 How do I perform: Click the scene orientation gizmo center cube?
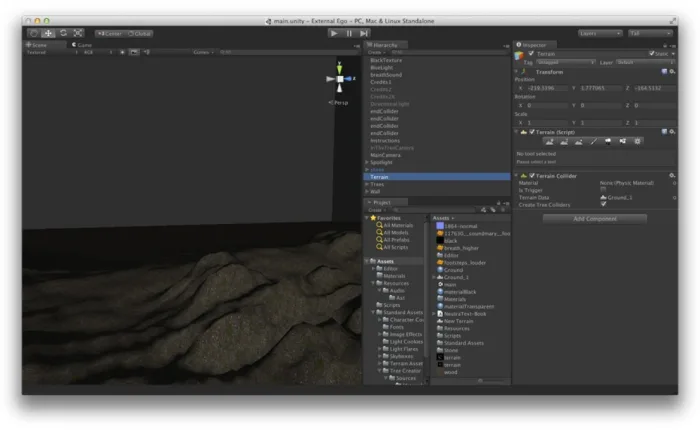pyautogui.click(x=340, y=79)
